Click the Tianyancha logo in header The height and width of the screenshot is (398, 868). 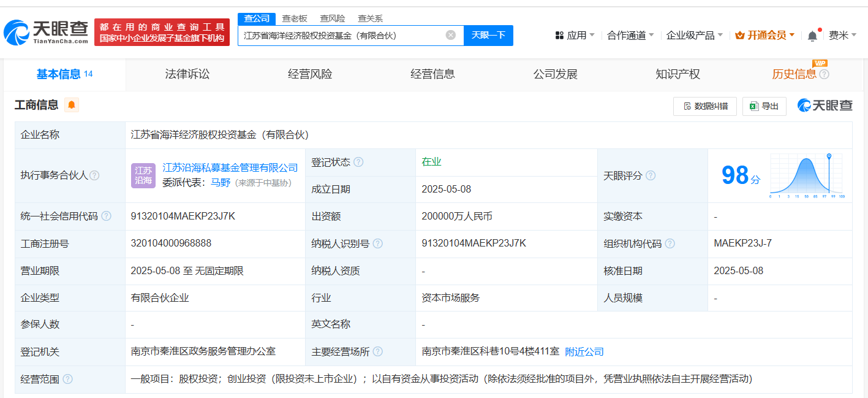point(46,33)
